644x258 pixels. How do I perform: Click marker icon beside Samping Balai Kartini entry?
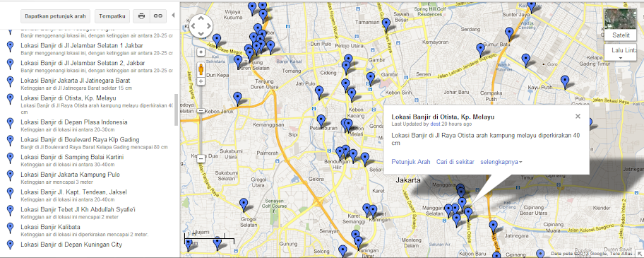11,158
